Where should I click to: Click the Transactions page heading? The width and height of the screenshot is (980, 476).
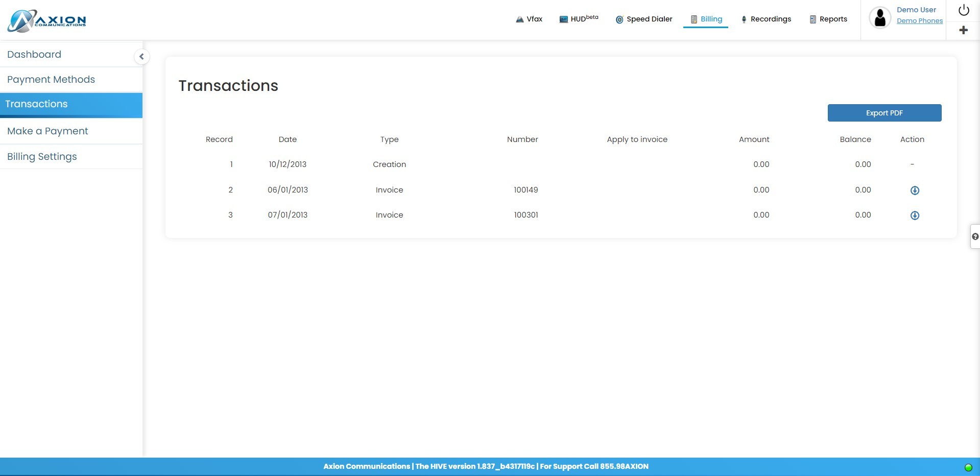point(228,86)
